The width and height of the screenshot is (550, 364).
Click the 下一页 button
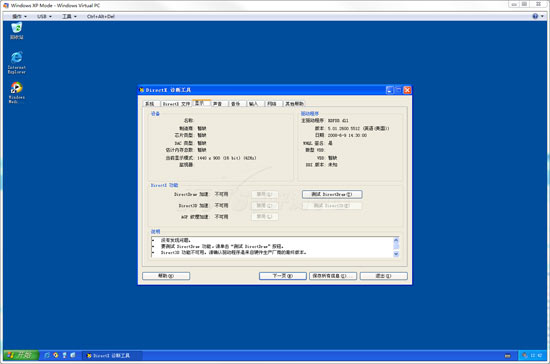(283, 276)
